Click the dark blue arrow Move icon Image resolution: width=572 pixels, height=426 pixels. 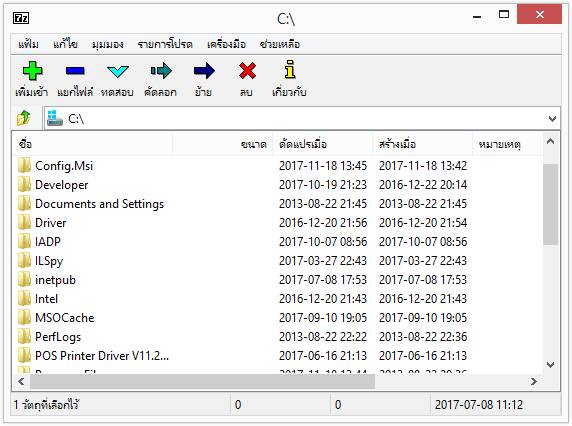tap(204, 70)
